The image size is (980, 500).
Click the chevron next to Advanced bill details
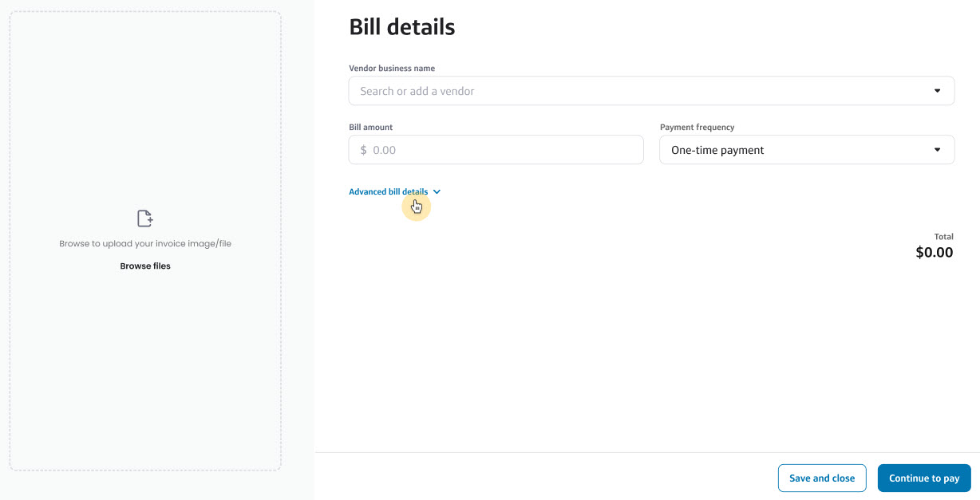point(436,191)
